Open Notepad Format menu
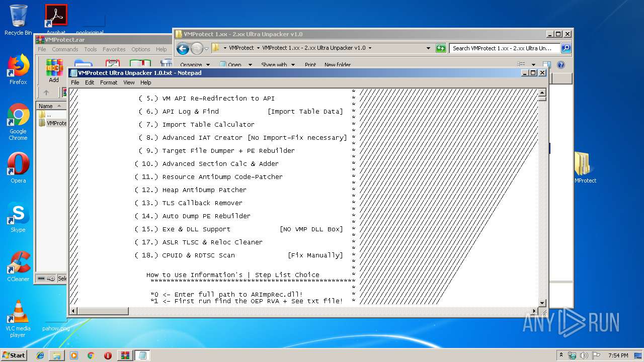 coord(109,82)
